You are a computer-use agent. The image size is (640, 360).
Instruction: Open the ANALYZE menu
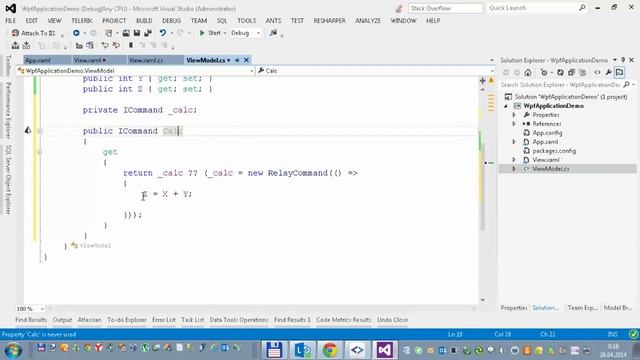coord(368,20)
